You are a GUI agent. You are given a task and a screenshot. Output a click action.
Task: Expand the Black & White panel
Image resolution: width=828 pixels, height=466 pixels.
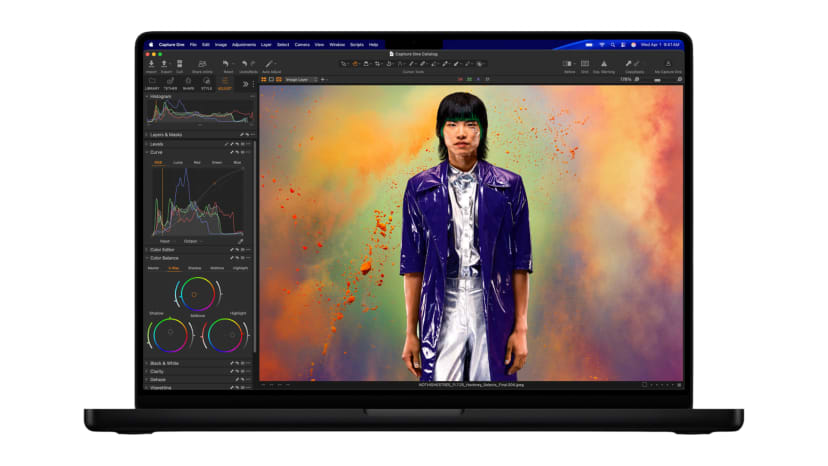point(164,363)
